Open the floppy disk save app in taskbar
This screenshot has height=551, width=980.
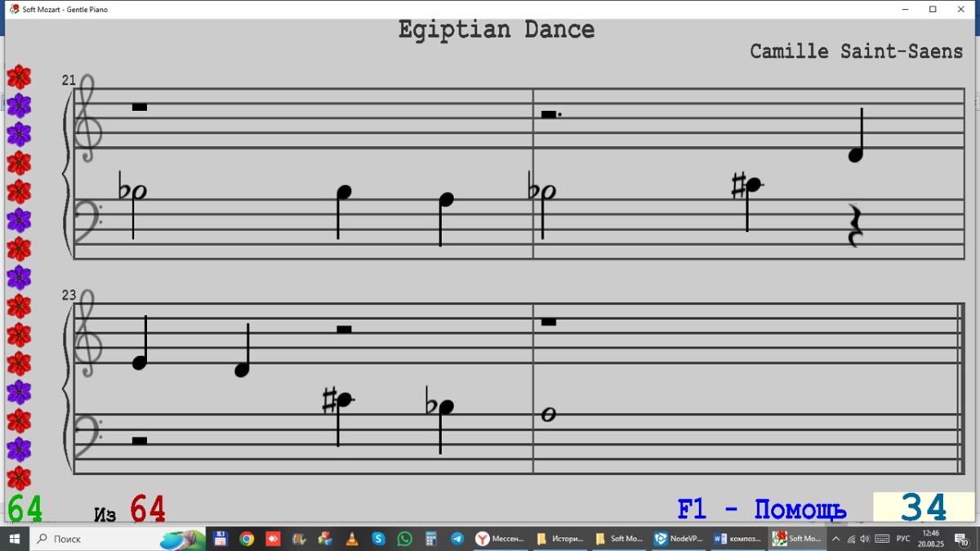(x=220, y=539)
